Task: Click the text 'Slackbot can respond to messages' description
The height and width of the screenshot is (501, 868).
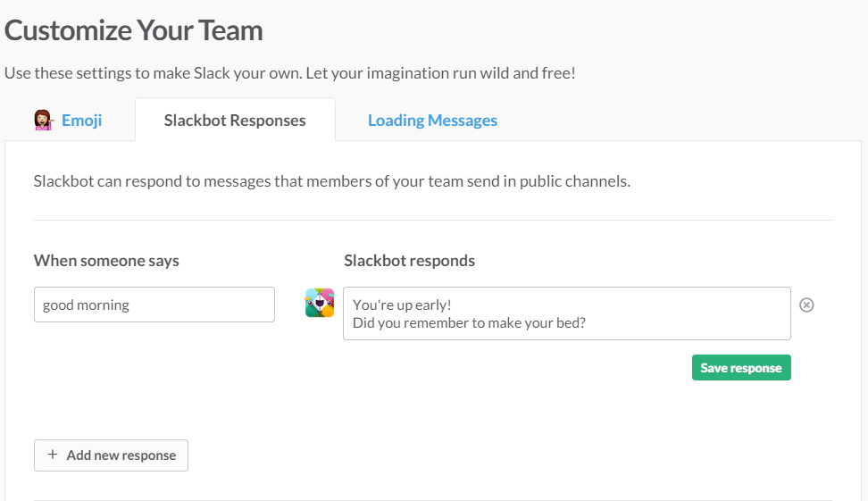Action: (331, 181)
